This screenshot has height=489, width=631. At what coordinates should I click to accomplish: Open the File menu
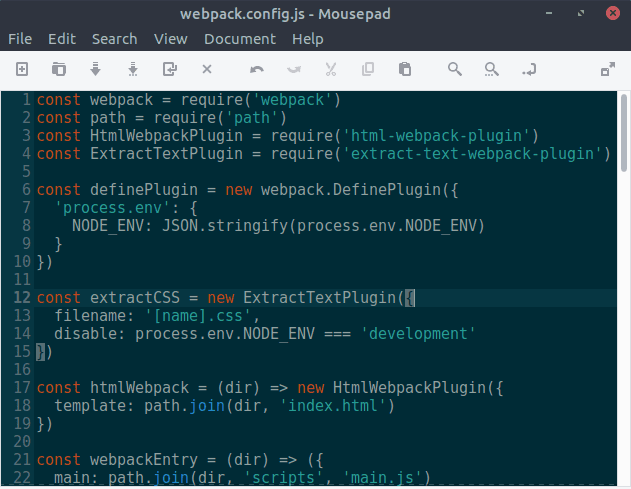(x=20, y=39)
